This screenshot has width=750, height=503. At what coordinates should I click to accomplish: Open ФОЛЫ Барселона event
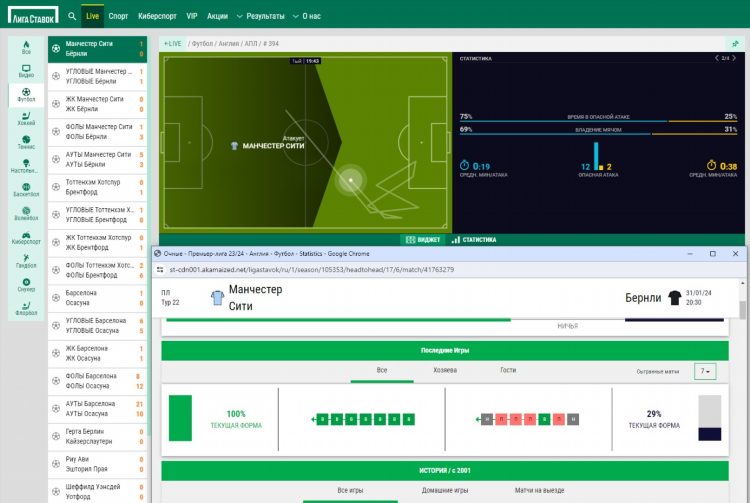coord(98,381)
